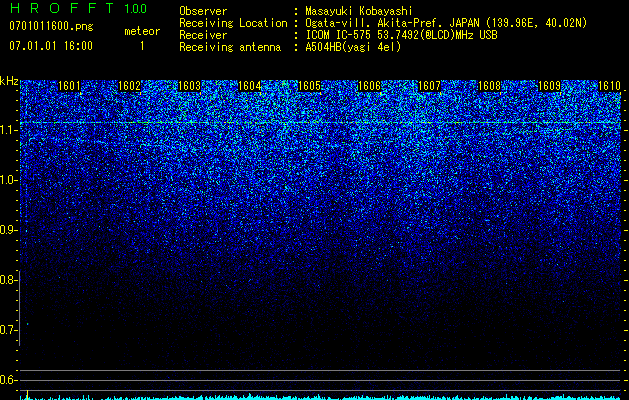
Task: Click the HROFFT 1.0.0 title text
Action: (78, 8)
